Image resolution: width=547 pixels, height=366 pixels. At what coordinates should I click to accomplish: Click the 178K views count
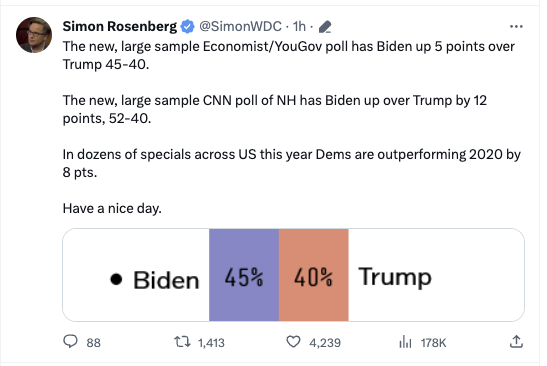(x=433, y=343)
